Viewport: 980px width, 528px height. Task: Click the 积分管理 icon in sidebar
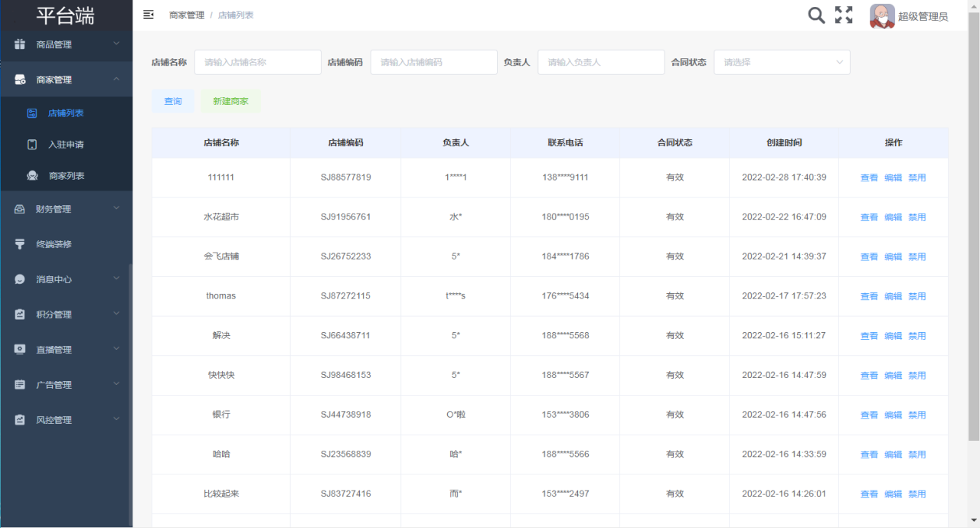(20, 315)
